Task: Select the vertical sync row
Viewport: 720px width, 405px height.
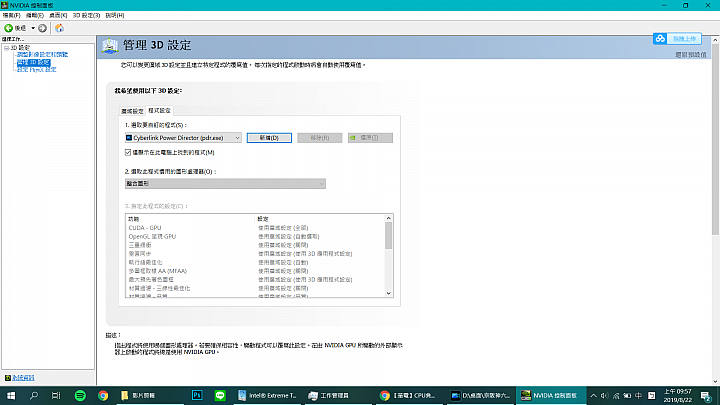Action: pos(256,254)
